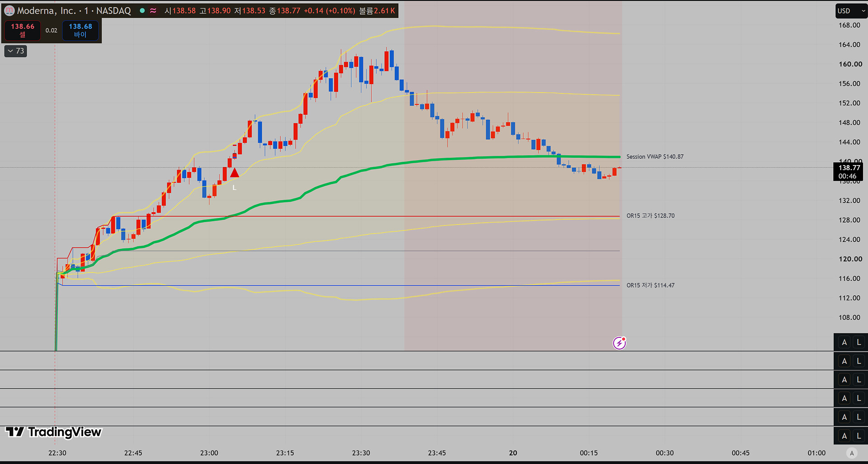
Task: Click the 00:15 time axis label
Action: click(589, 453)
